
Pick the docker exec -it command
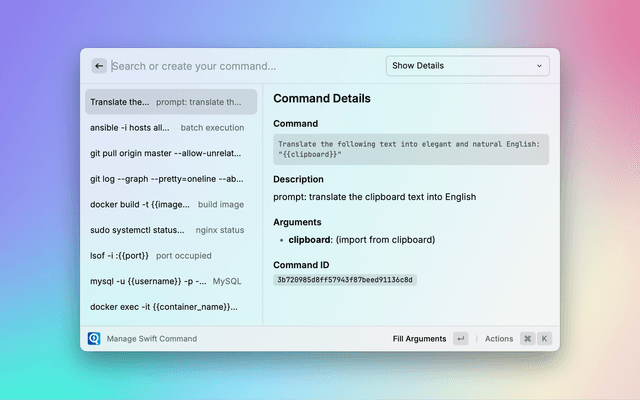(x=168, y=306)
